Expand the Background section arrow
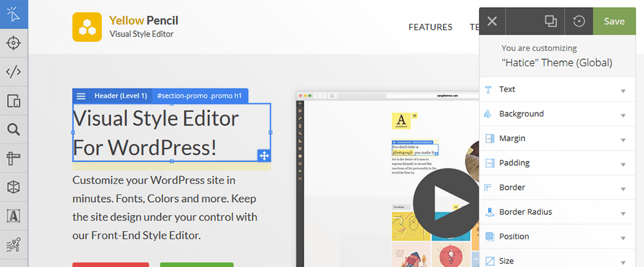 pyautogui.click(x=623, y=115)
